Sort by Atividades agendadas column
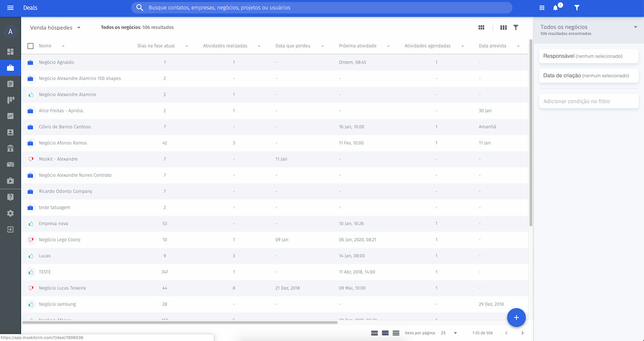Screen dimensions: 644x341 point(428,46)
